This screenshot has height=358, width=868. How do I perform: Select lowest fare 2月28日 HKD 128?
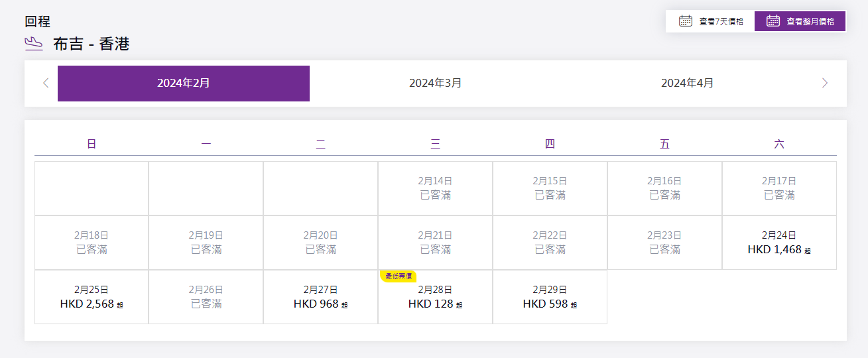pos(436,298)
